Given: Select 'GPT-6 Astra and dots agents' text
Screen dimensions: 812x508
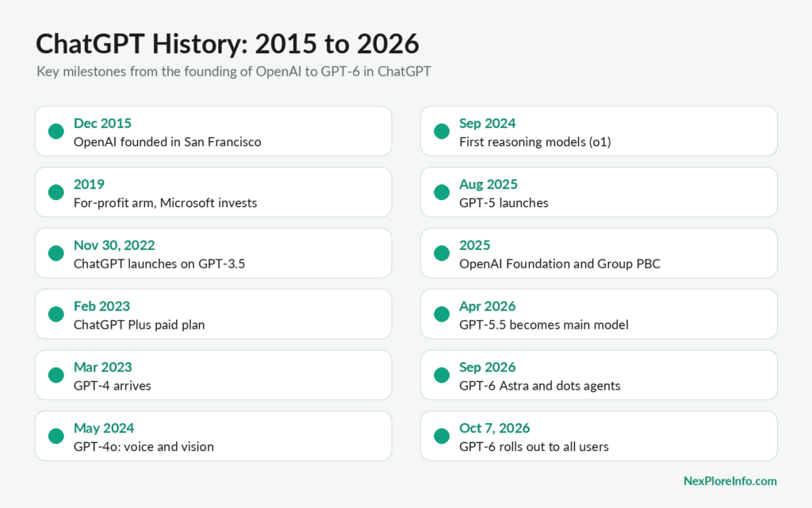Looking at the screenshot, I should [539, 386].
